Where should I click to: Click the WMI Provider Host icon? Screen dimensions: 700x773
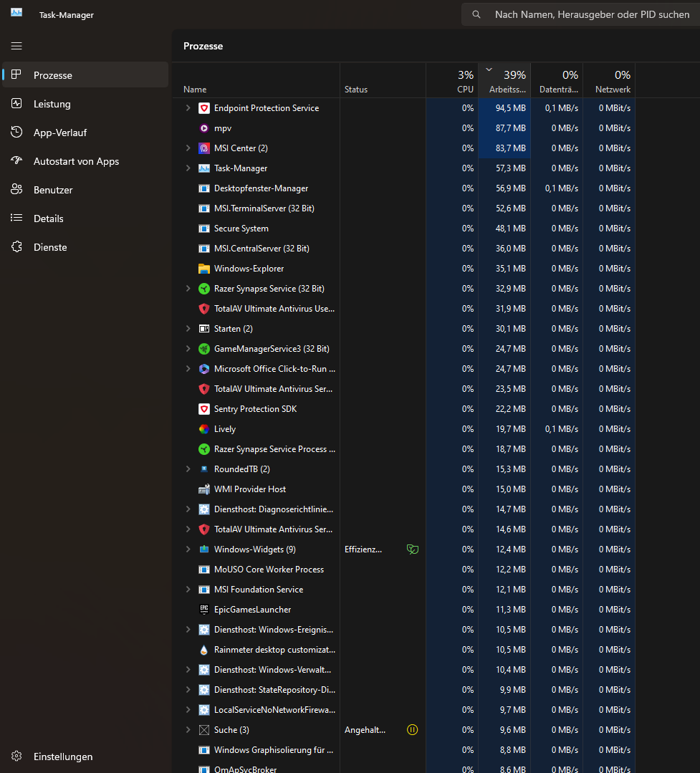(x=204, y=489)
